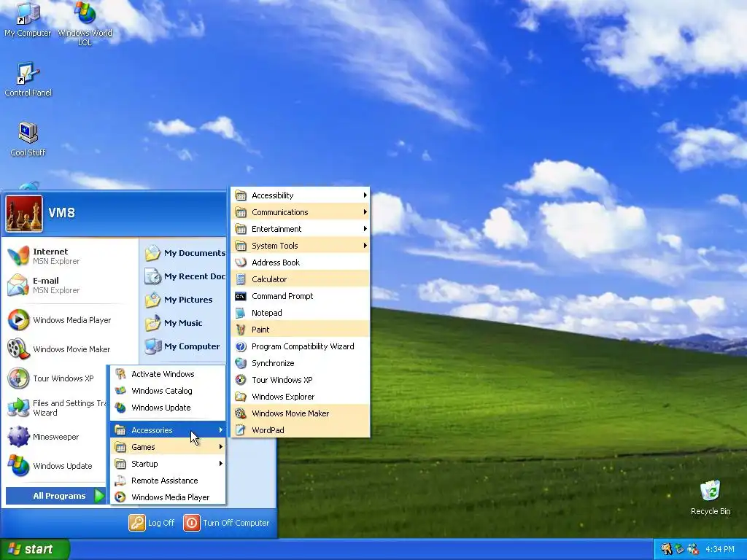The image size is (747, 560).
Task: Click Synchronize in Accessories
Action: (x=300, y=363)
